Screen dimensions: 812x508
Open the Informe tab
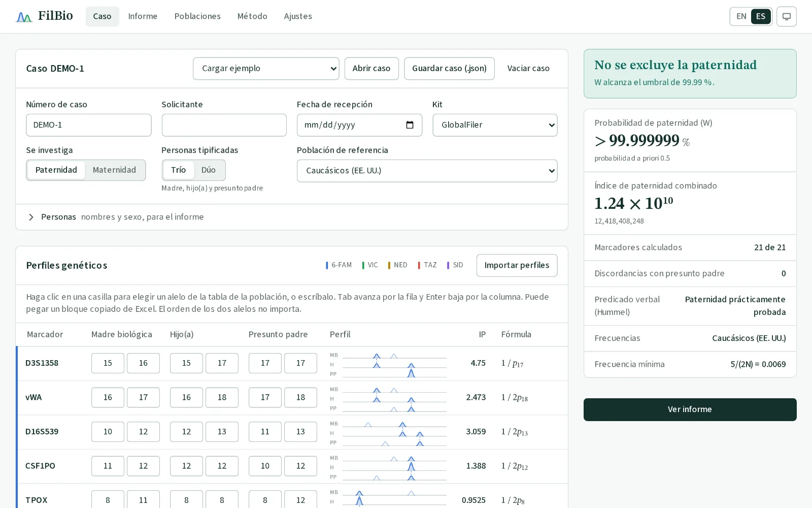coord(143,17)
